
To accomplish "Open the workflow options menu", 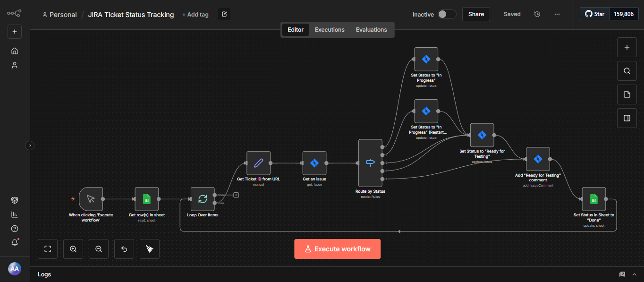I will coord(557,14).
